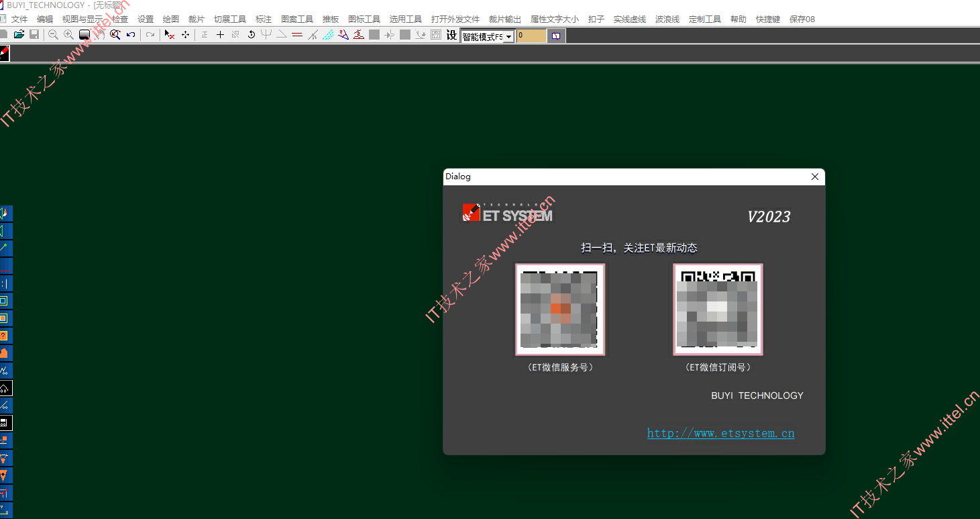The width and height of the screenshot is (980, 519).
Task: Click the open file folder icon
Action: coord(19,35)
